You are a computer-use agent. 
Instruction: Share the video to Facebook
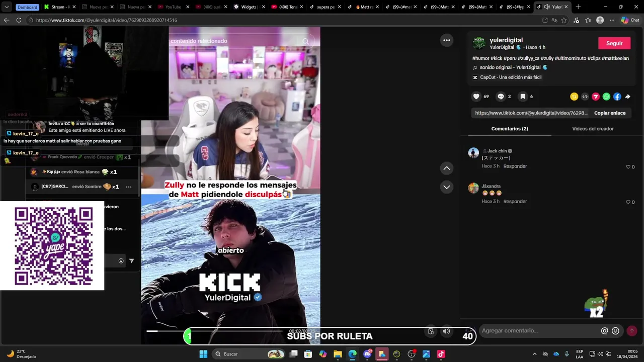click(x=617, y=97)
